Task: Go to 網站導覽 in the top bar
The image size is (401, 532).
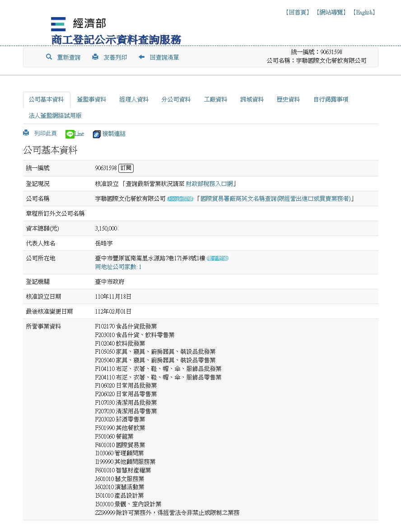Action: tap(331, 13)
